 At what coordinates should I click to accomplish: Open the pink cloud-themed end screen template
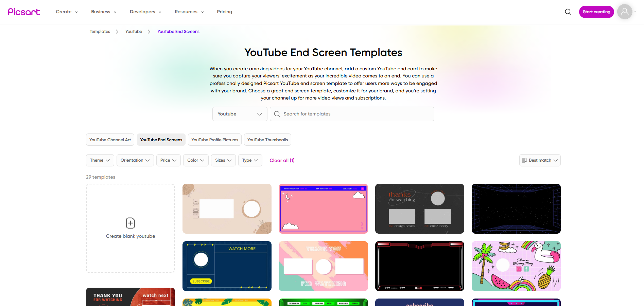tap(323, 209)
